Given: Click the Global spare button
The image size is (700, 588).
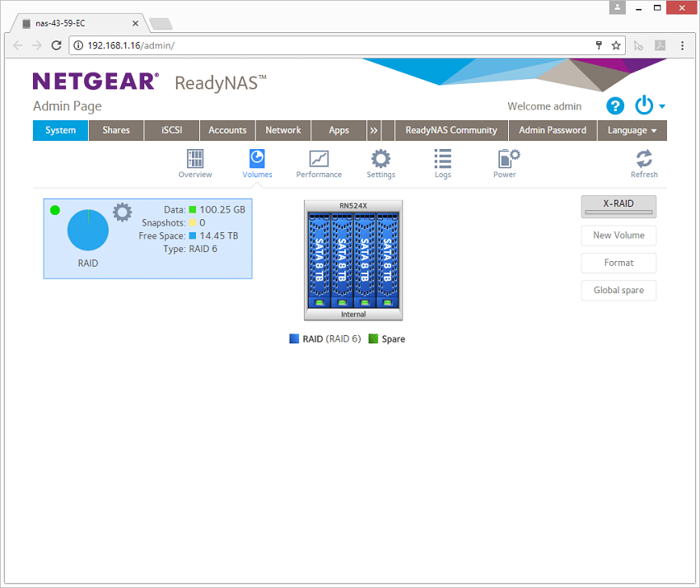Looking at the screenshot, I should point(618,290).
